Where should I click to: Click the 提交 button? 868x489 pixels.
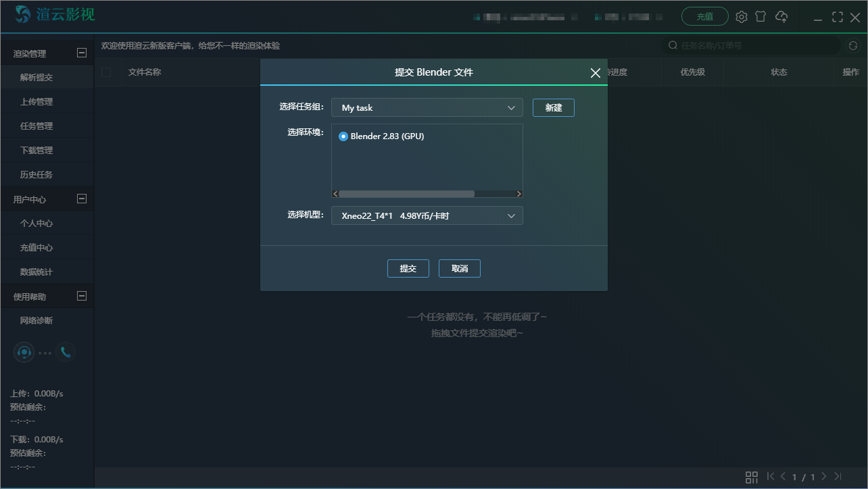coord(408,268)
